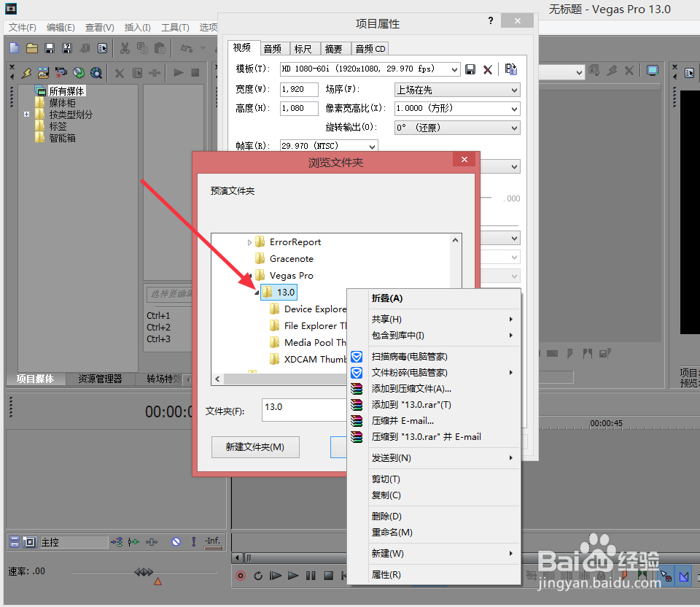Click the Get Media from Web icon
Image resolution: width=700 pixels, height=607 pixels.
(96, 72)
